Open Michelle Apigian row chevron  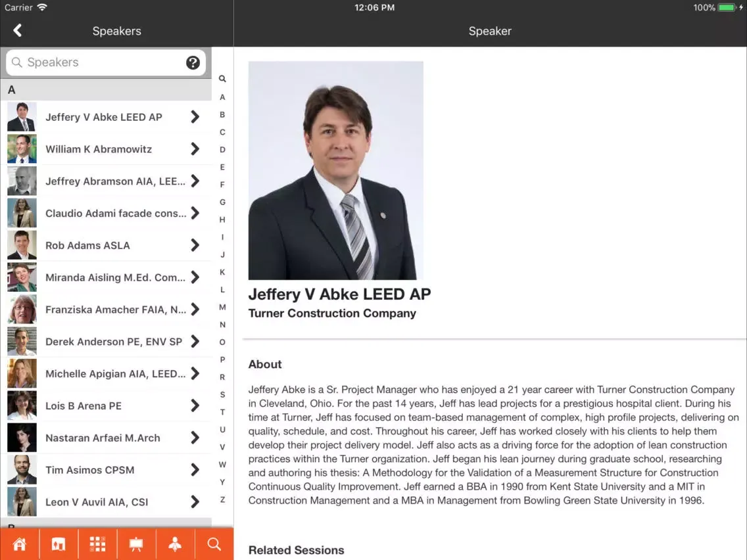click(x=195, y=373)
